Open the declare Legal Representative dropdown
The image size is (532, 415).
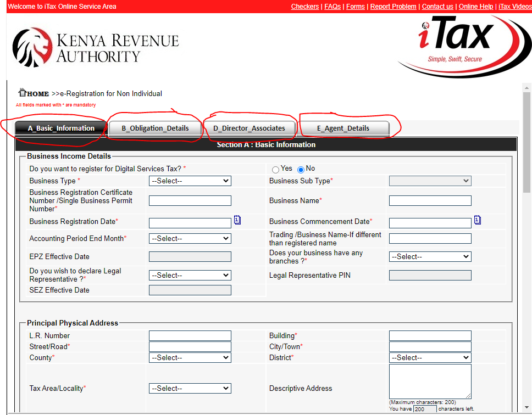pyautogui.click(x=190, y=275)
